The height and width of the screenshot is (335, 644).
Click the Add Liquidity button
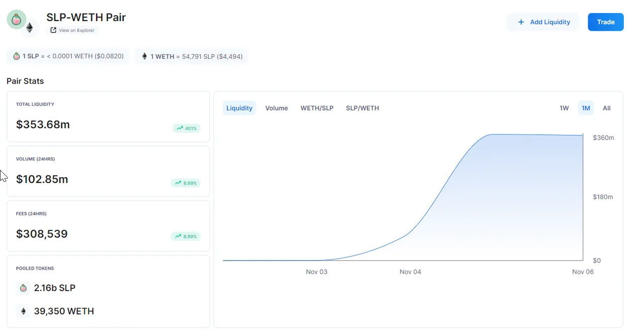(x=543, y=22)
